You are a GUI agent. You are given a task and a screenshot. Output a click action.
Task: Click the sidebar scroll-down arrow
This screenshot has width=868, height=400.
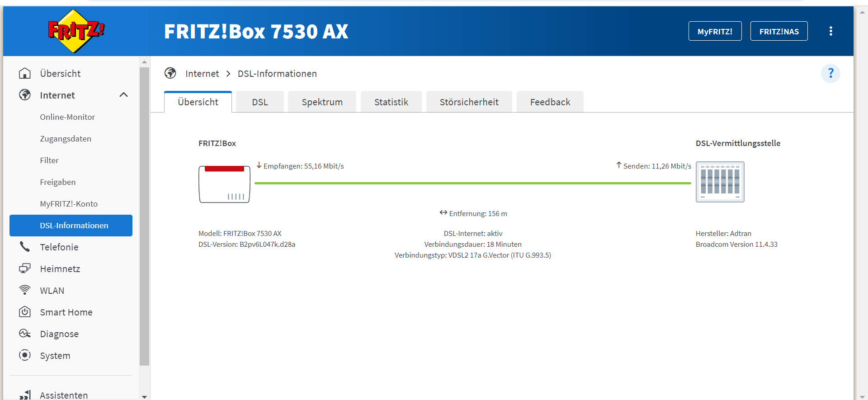click(144, 396)
